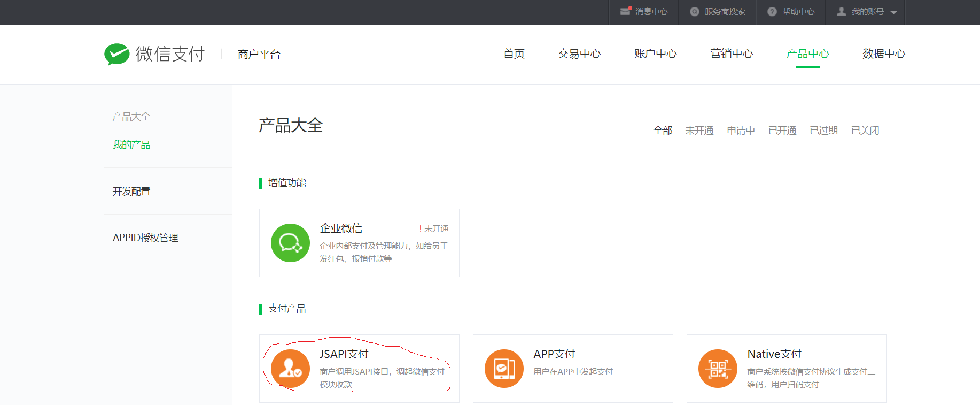Screen dimensions: 980x405
Task: Filter products by 未开通
Action: coord(699,131)
